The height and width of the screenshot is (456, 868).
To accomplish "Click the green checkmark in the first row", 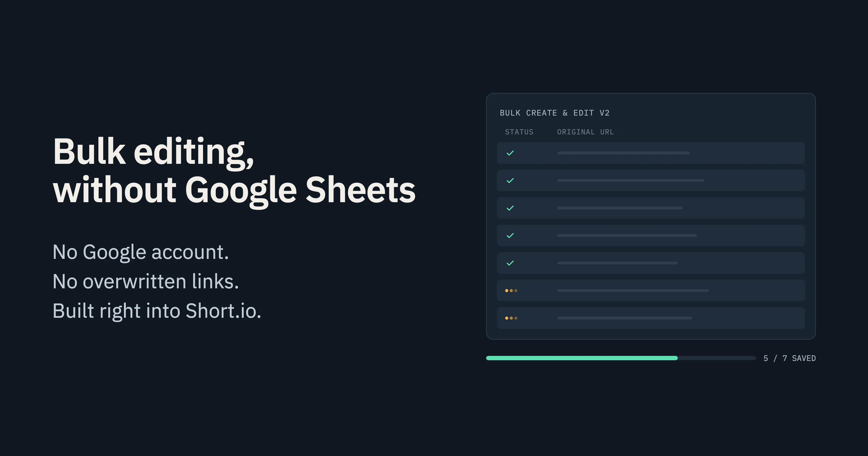I will click(510, 153).
